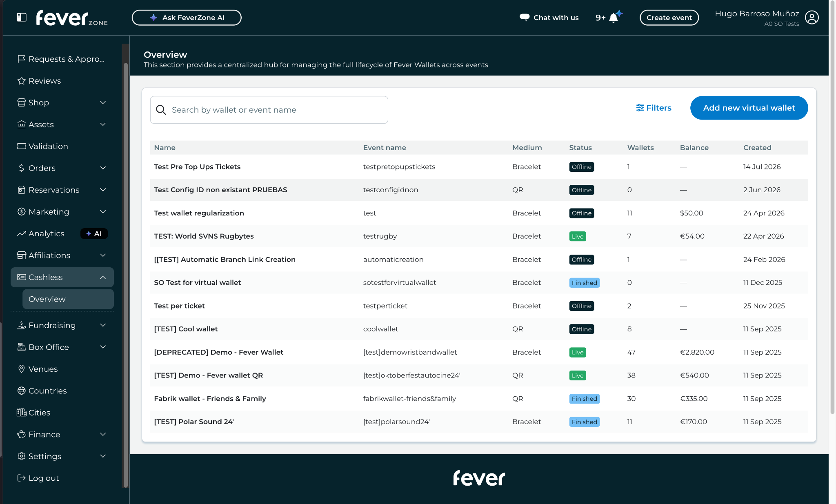
Task: Open the Filters panel
Action: (x=654, y=108)
